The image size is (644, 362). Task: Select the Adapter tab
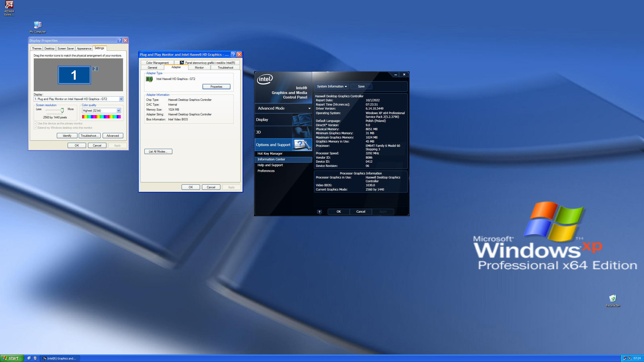[176, 67]
